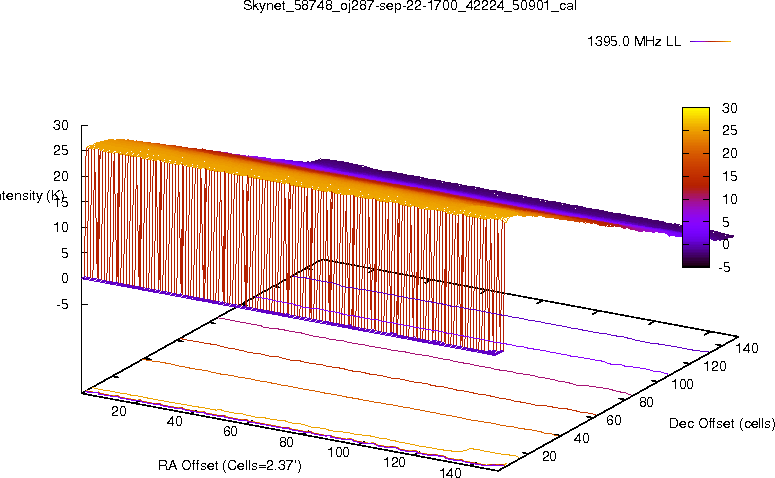This screenshot has height=478, width=775.
Task: Click the colorbar tick label 20
Action: pyautogui.click(x=730, y=153)
